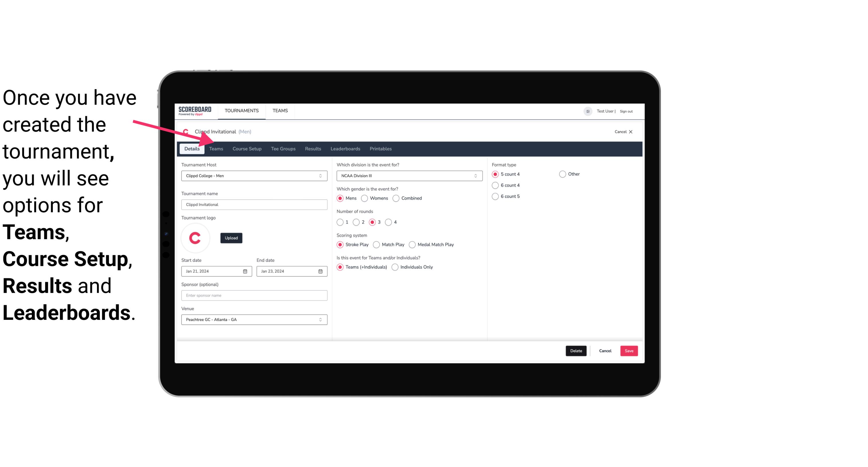Click the Upload logo button icon

(x=231, y=238)
